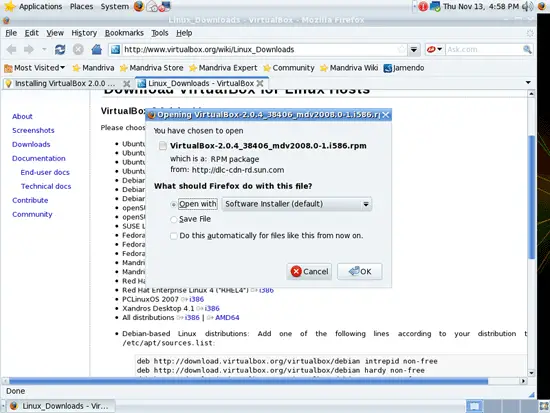Screen dimensions: 550x413
Task: Open the File menu
Action: [11, 33]
